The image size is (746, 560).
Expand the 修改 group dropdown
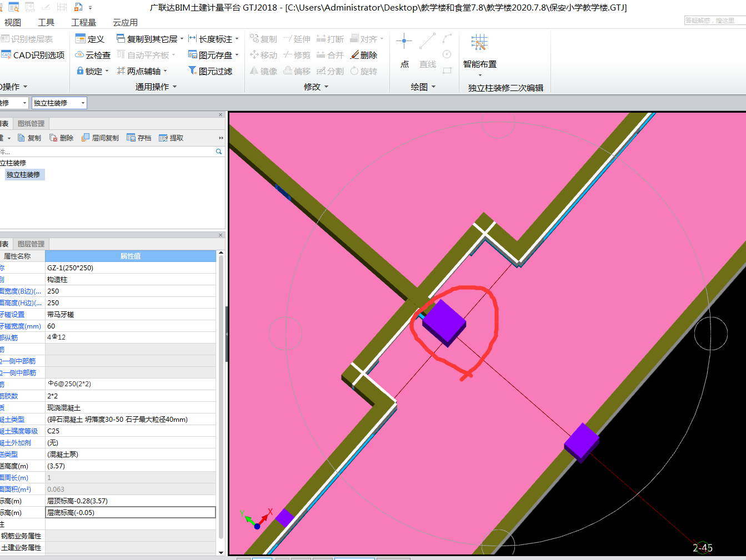pos(326,87)
